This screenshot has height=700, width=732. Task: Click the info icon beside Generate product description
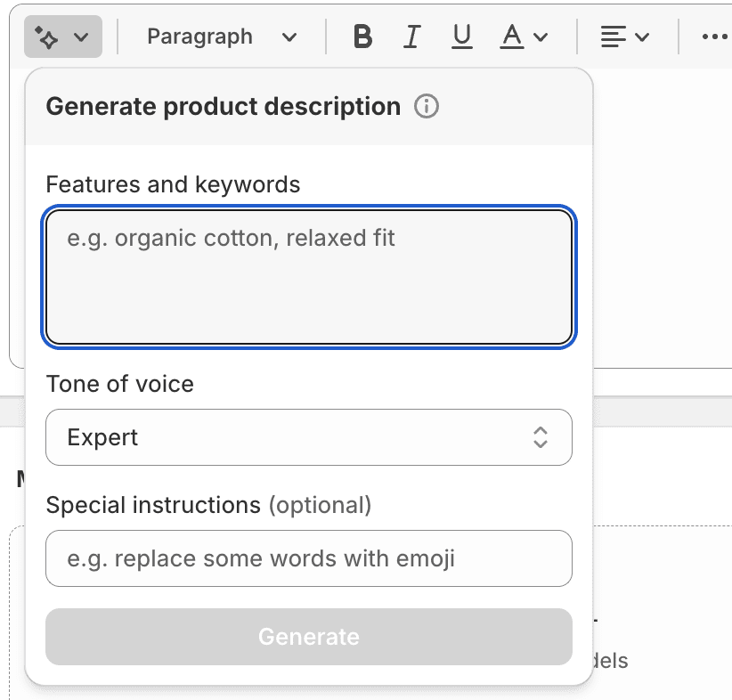[427, 107]
